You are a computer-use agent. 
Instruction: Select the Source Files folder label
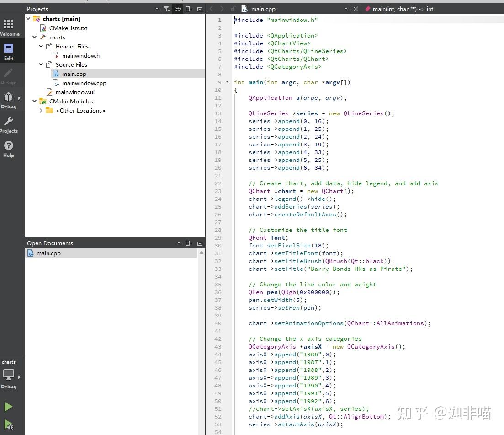click(x=71, y=64)
